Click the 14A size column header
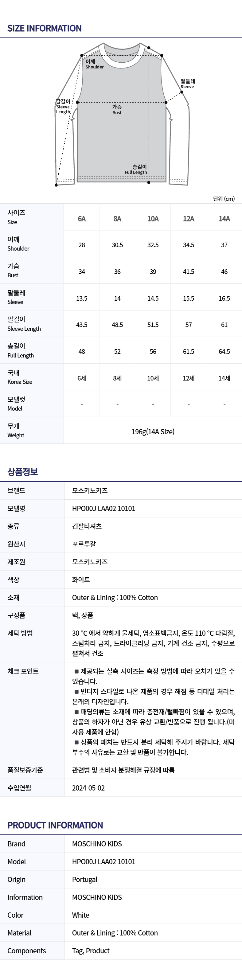 [224, 219]
